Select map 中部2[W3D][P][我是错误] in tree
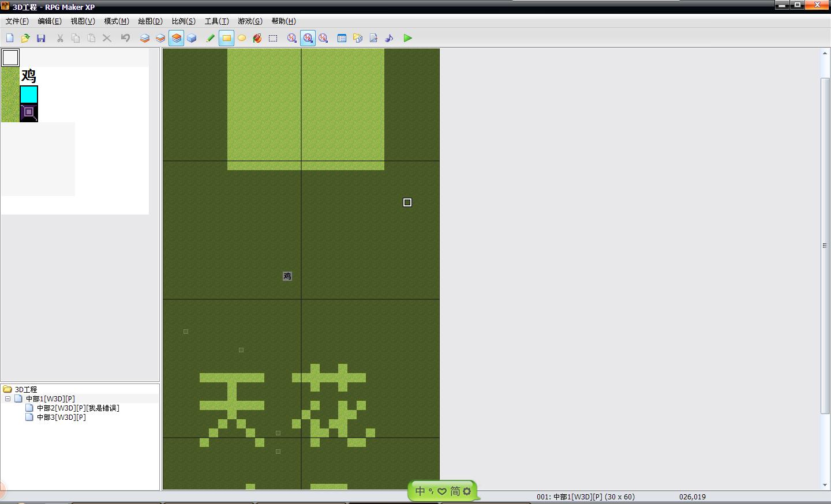Image resolution: width=831 pixels, height=504 pixels. [78, 408]
